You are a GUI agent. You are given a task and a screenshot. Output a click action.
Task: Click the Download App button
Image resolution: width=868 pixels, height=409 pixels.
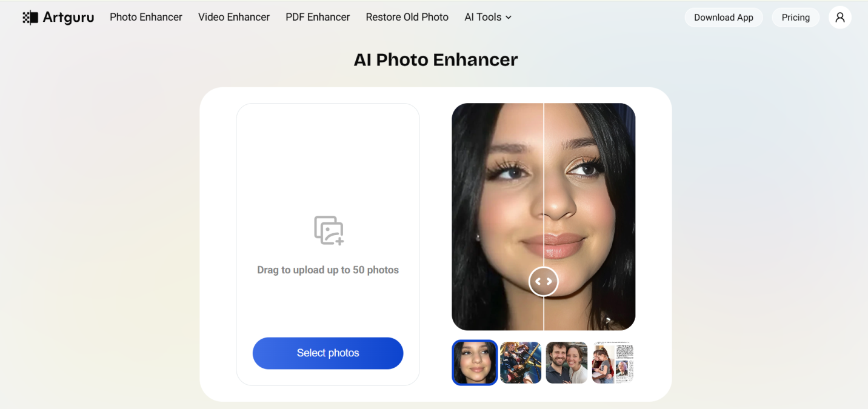click(x=723, y=18)
